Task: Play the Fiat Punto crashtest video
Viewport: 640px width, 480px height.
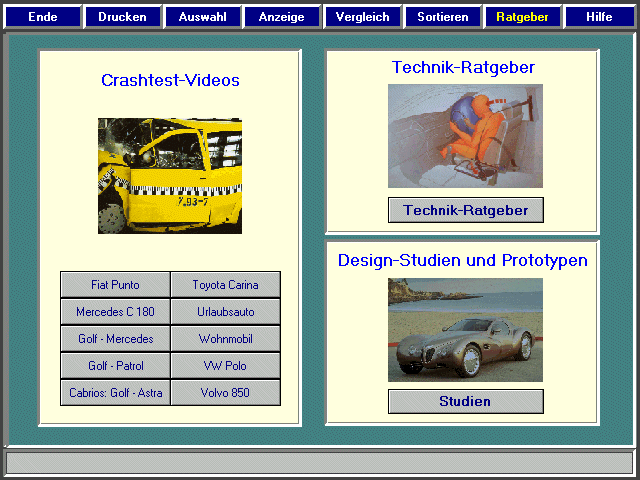Action: 115,285
